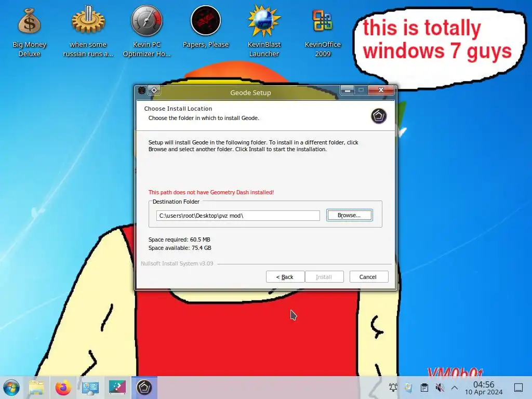Launch the Papers, Please desktop icon
Image resolution: width=532 pixels, height=399 pixels.
pos(205,20)
